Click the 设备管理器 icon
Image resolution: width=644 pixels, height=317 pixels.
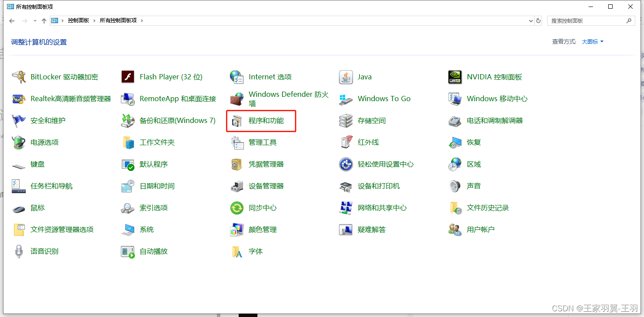pos(237,186)
